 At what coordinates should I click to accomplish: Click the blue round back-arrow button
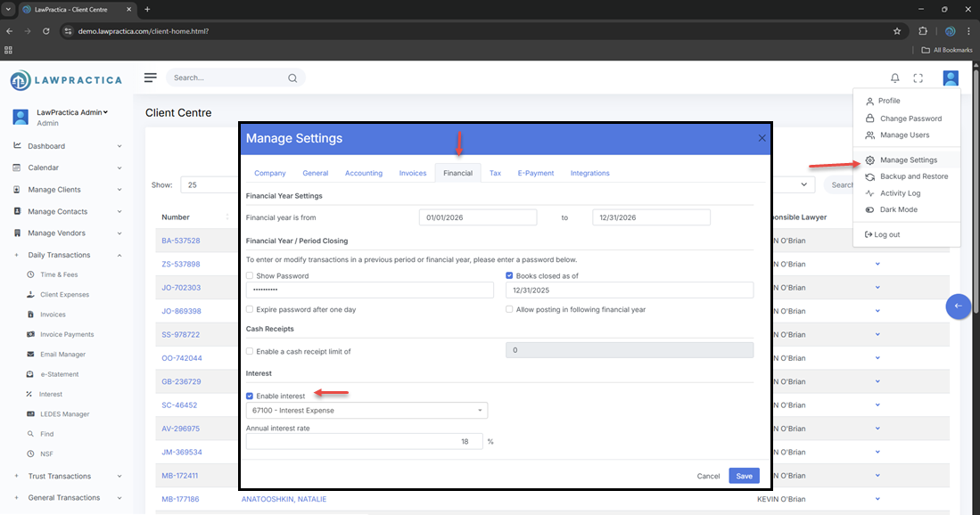[x=958, y=306]
